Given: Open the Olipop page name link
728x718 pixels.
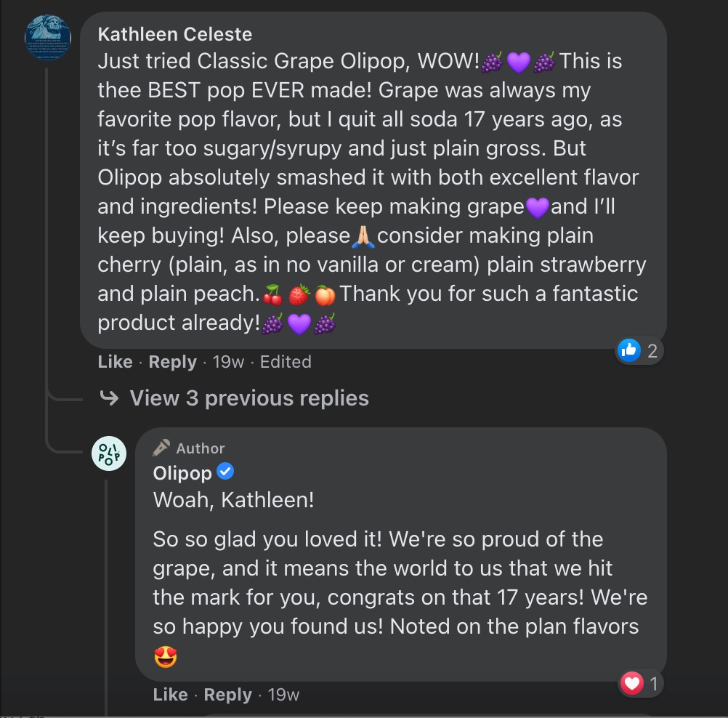Looking at the screenshot, I should pos(182,473).
